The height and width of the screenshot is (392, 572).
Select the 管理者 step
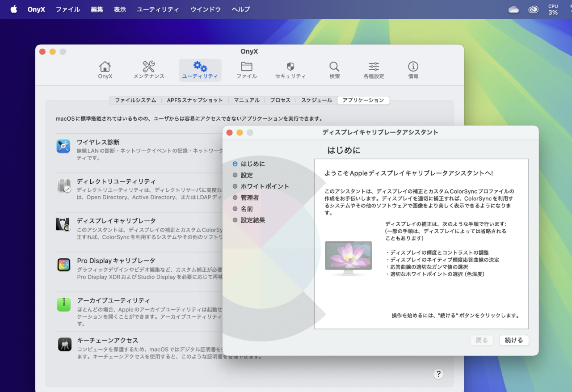click(x=246, y=198)
